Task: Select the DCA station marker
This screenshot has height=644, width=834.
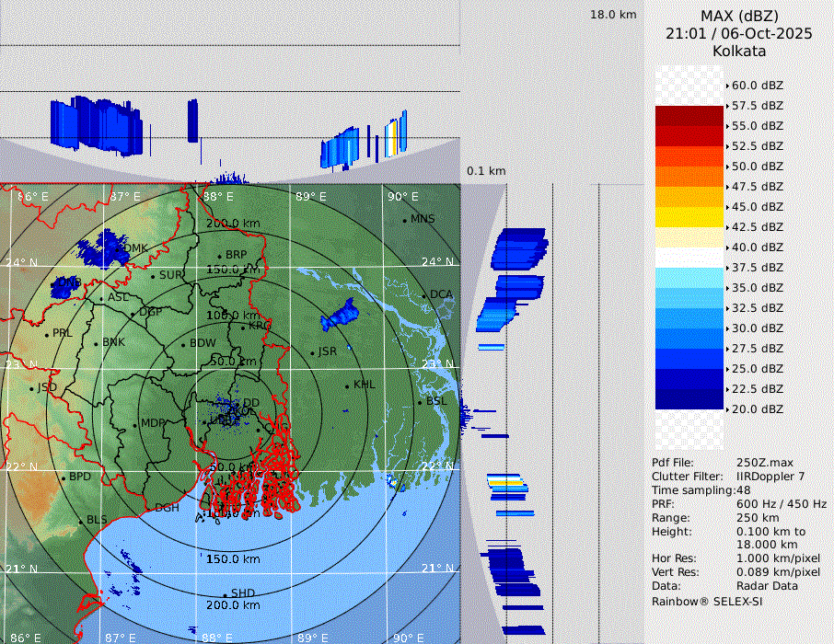Action: click(424, 295)
